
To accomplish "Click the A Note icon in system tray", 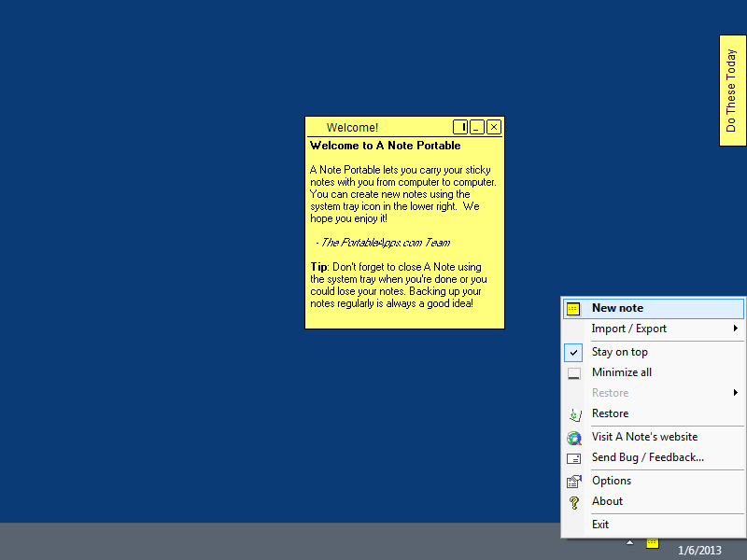I will click(653, 542).
